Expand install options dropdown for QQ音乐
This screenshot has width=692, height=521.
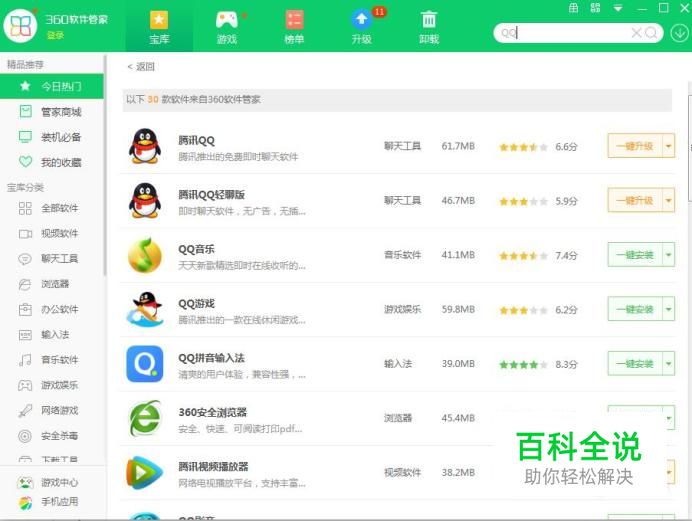(669, 255)
